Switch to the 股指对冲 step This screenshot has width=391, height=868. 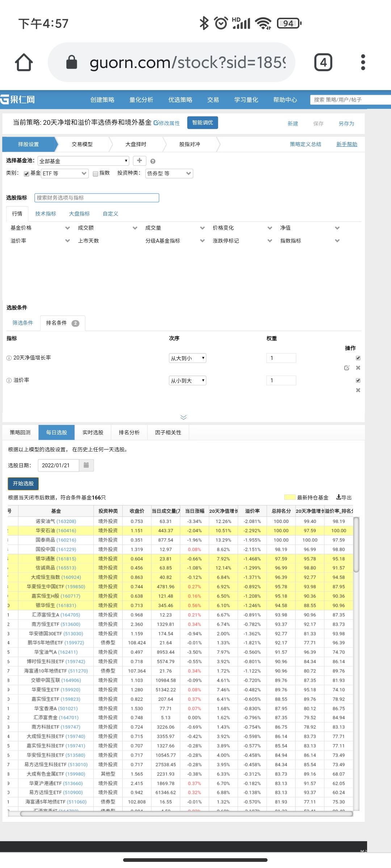[190, 144]
